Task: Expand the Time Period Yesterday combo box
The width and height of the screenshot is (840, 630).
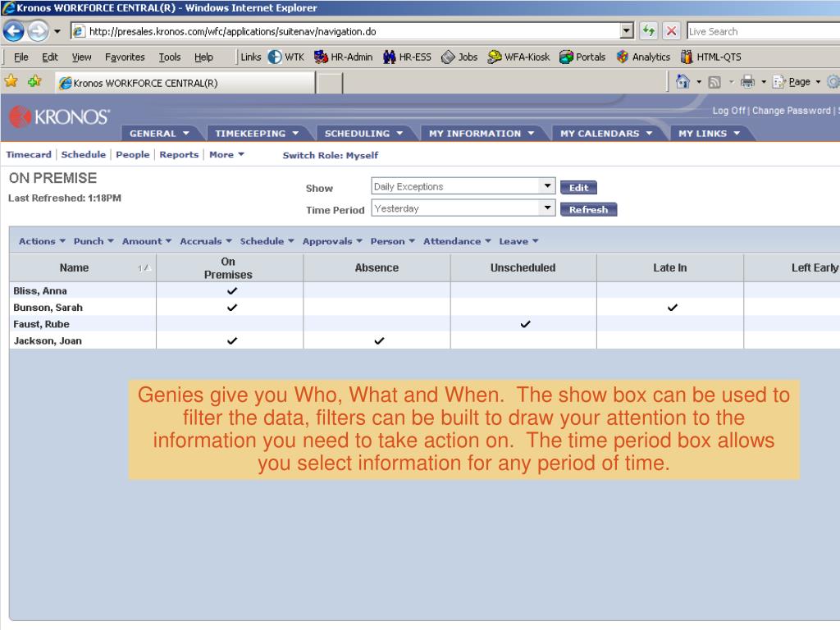Action: tap(547, 208)
